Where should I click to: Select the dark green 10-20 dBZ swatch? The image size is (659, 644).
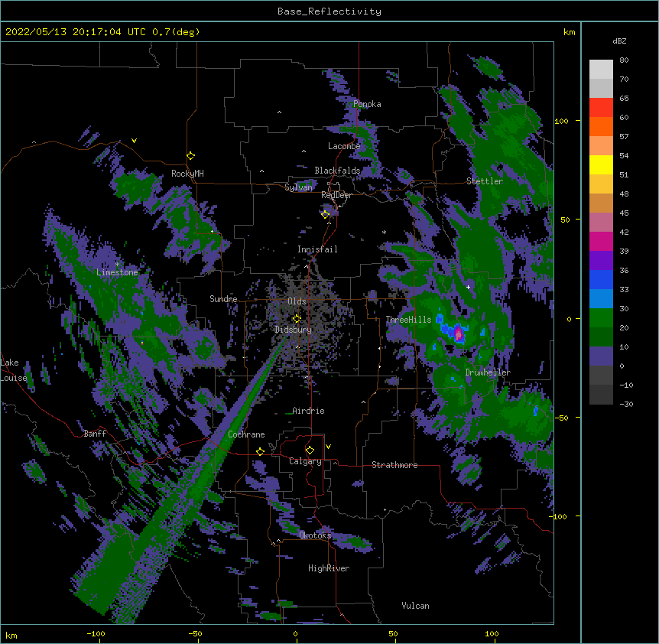(601, 337)
